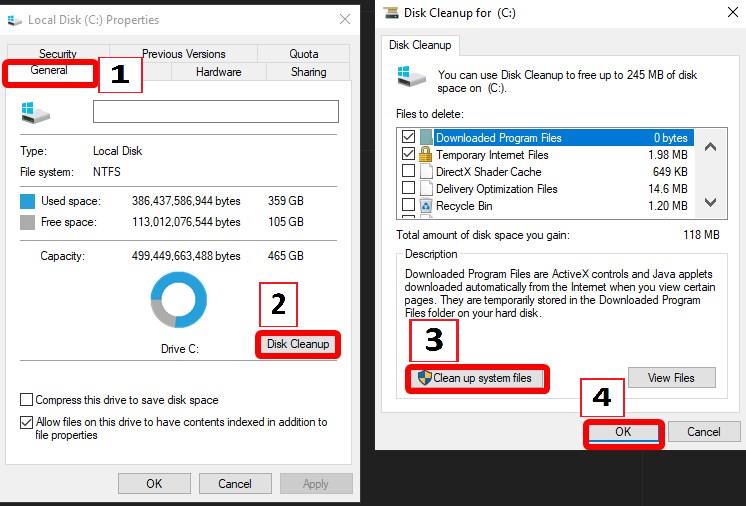Click the DirectX Shader Cache file icon
This screenshot has width=746, height=506.
pos(426,171)
